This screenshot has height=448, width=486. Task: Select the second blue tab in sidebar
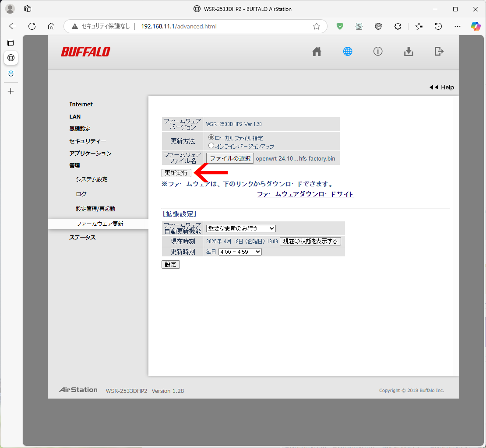tap(11, 73)
